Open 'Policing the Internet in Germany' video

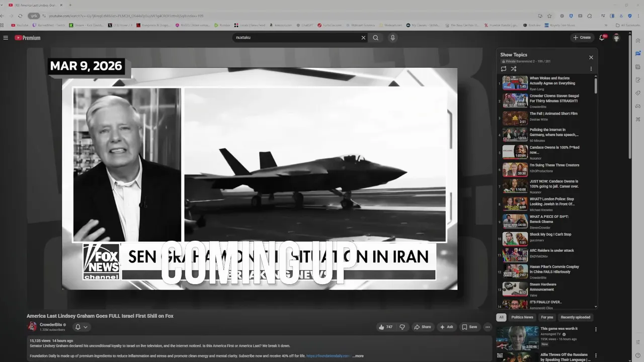546,135
